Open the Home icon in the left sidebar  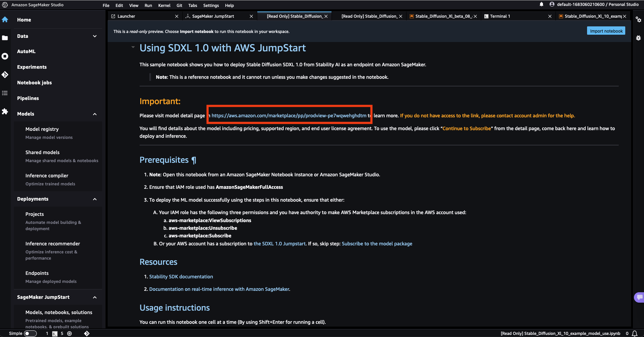pos(5,19)
